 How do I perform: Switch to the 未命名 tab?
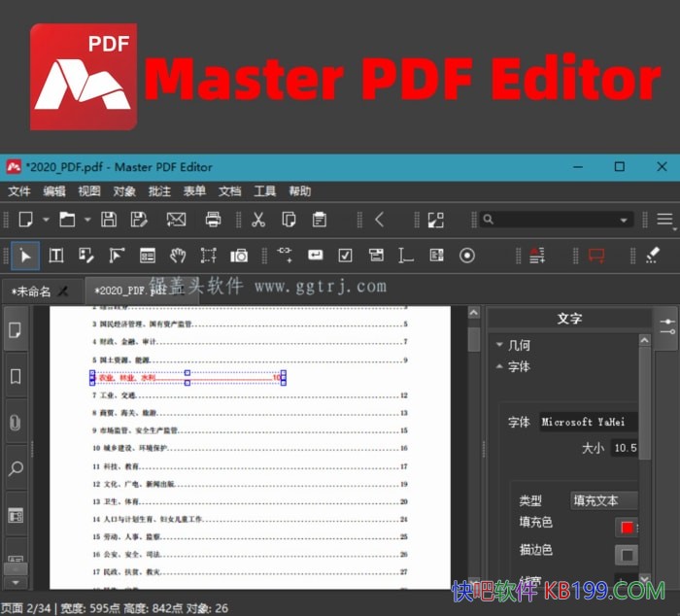[x=37, y=290]
